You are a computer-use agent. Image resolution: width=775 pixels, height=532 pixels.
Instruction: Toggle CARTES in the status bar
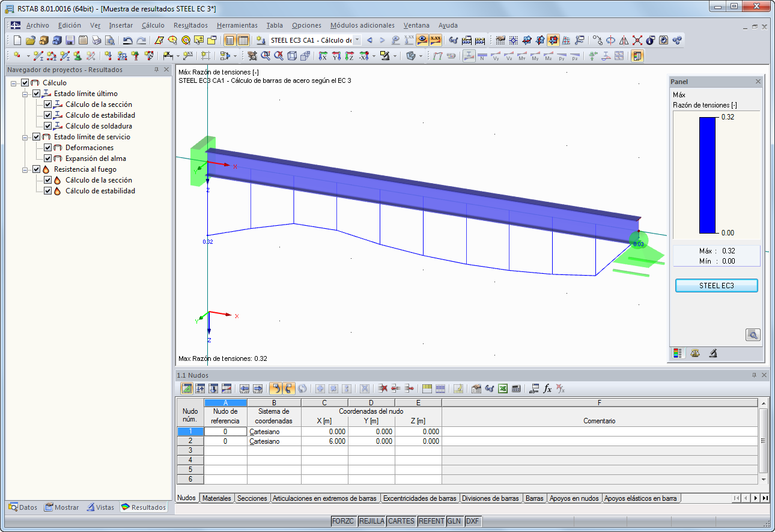tap(401, 521)
